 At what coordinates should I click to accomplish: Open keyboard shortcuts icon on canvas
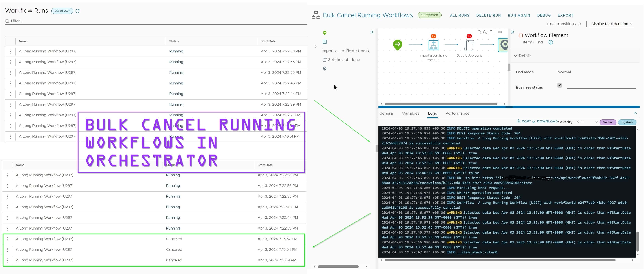pos(500,32)
